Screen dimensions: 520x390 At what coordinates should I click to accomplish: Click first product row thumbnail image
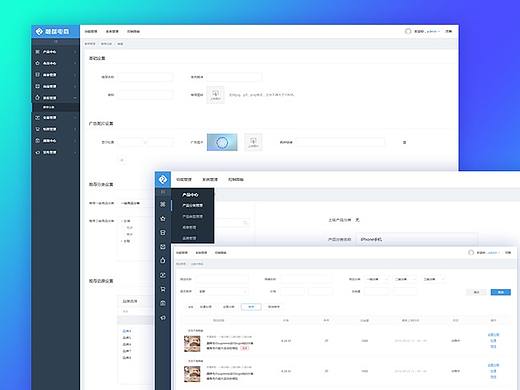point(192,344)
